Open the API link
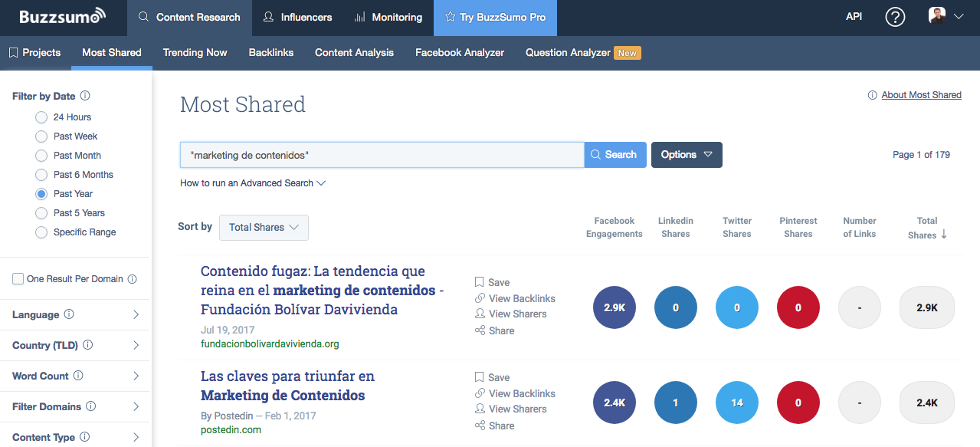This screenshot has width=980, height=447. coord(854,17)
